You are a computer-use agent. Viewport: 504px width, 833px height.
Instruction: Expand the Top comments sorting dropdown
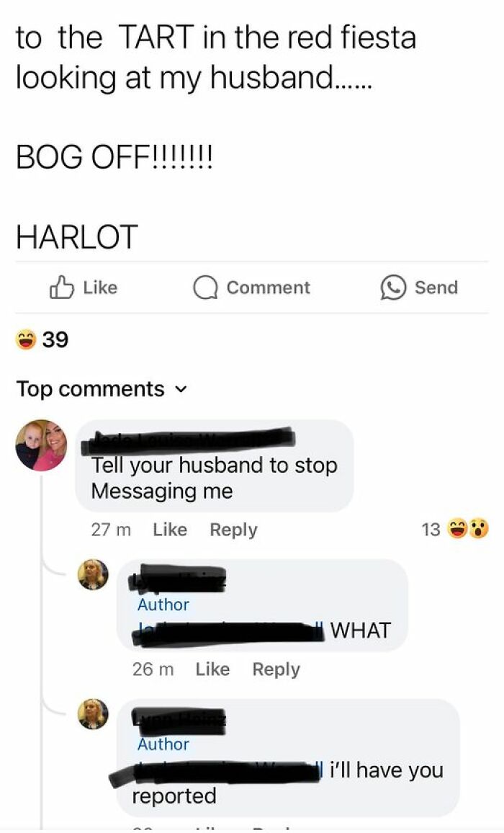102,389
